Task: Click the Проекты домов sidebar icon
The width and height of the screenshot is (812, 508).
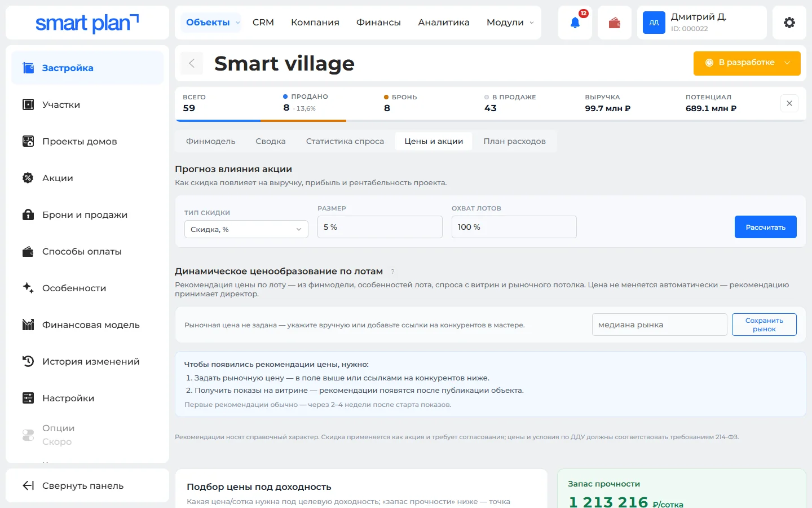Action: [x=28, y=141]
